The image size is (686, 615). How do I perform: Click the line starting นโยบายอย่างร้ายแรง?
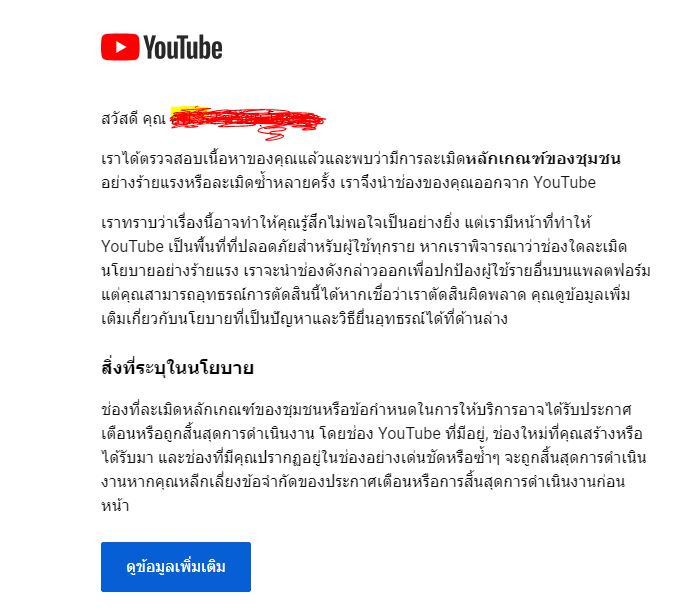[376, 270]
